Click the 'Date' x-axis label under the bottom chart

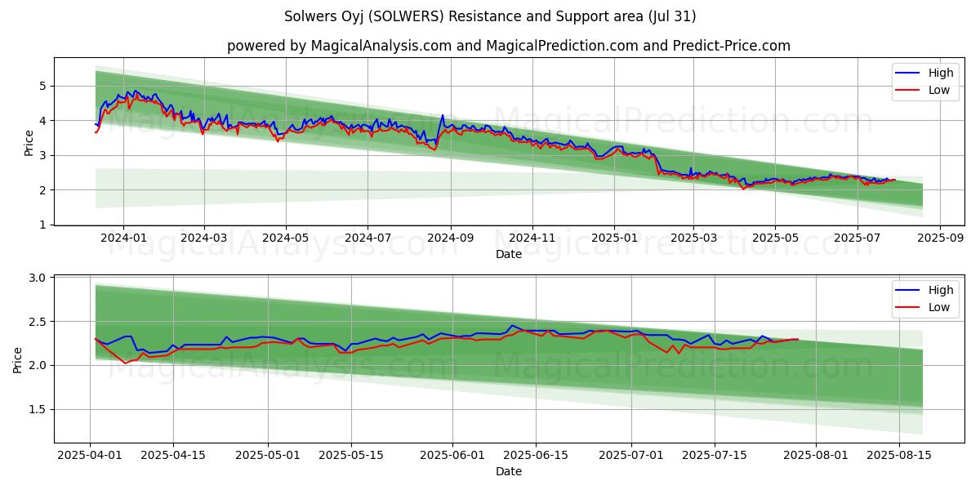pyautogui.click(x=509, y=471)
